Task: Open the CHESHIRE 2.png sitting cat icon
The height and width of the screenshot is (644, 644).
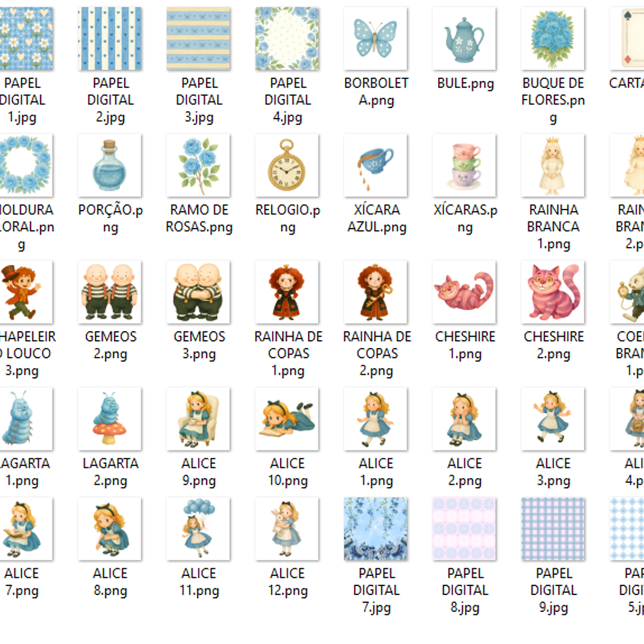Action: pyautogui.click(x=553, y=292)
